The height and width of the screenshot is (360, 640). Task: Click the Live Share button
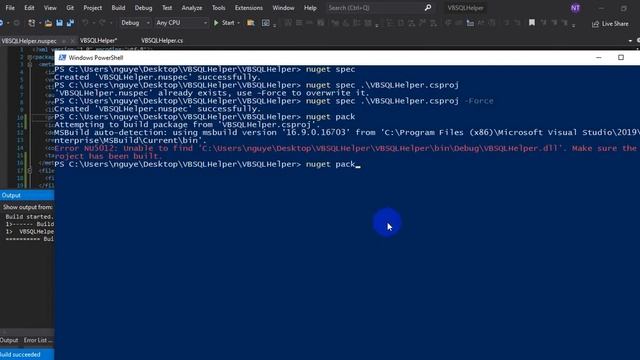(610, 24)
